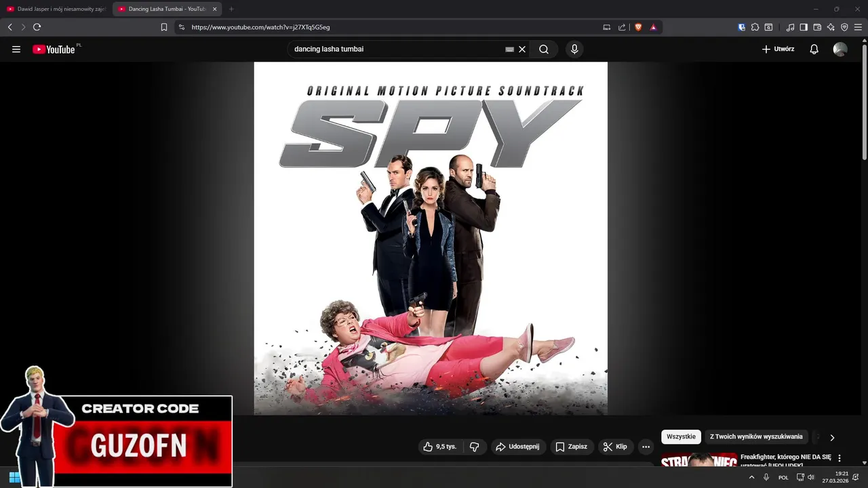
Task: Dislike the video
Action: pyautogui.click(x=475, y=447)
